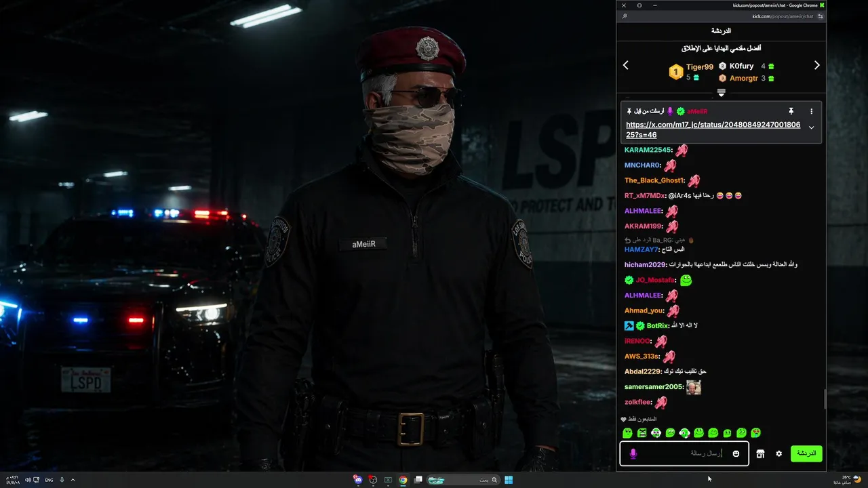
Task: Click username BotRix in chat
Action: click(658, 326)
